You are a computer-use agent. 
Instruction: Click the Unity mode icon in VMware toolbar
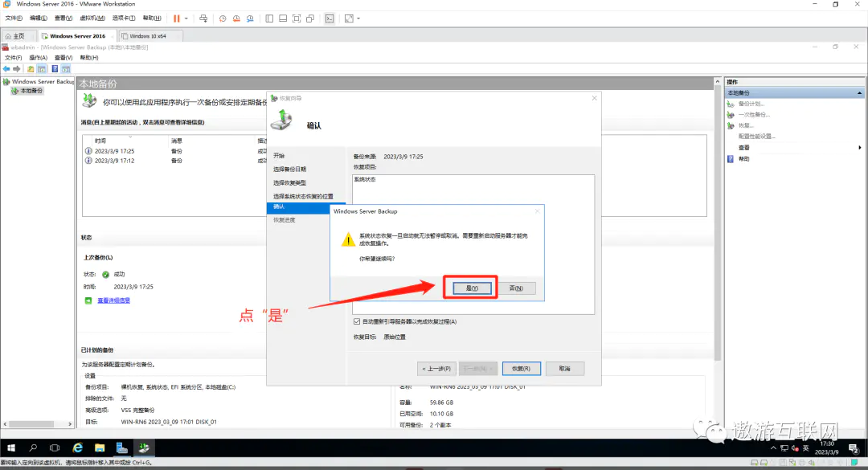coord(310,18)
